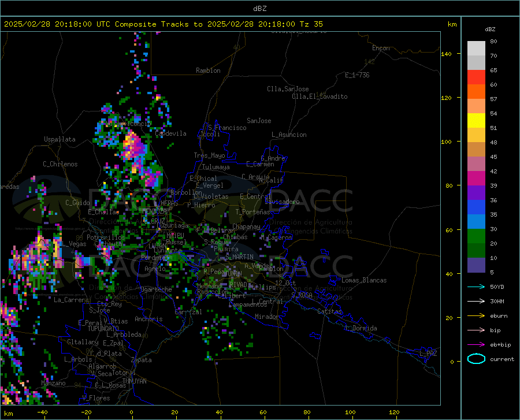The height and width of the screenshot is (420, 520).
Task: Pick the gold swatch between 51 and 48
Action: (x=476, y=135)
